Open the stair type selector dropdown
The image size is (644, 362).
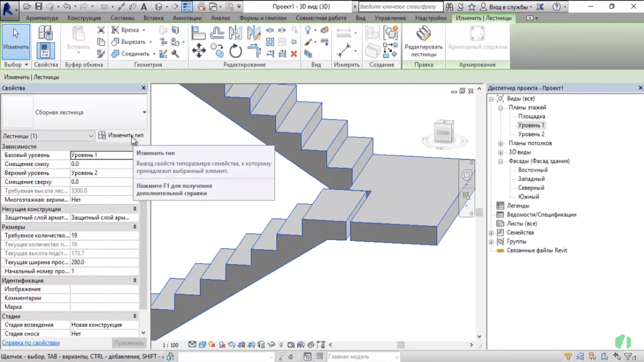coord(144,112)
